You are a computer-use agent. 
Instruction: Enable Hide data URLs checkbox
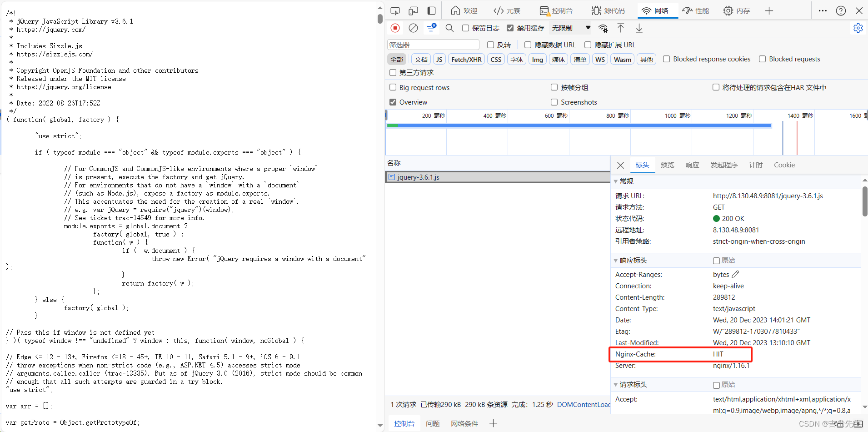(x=528, y=45)
